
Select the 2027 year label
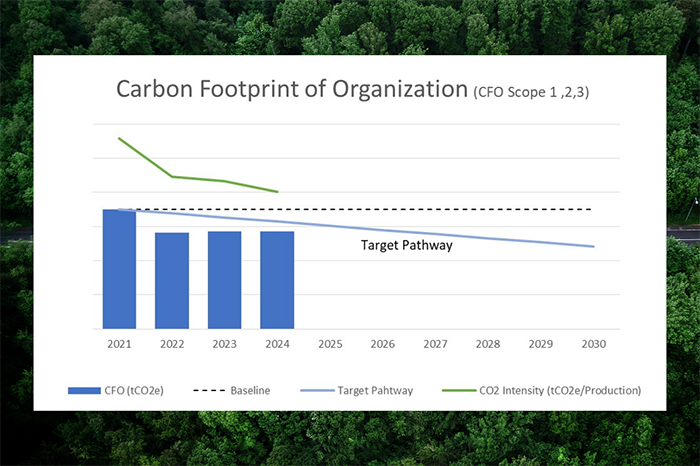(435, 344)
